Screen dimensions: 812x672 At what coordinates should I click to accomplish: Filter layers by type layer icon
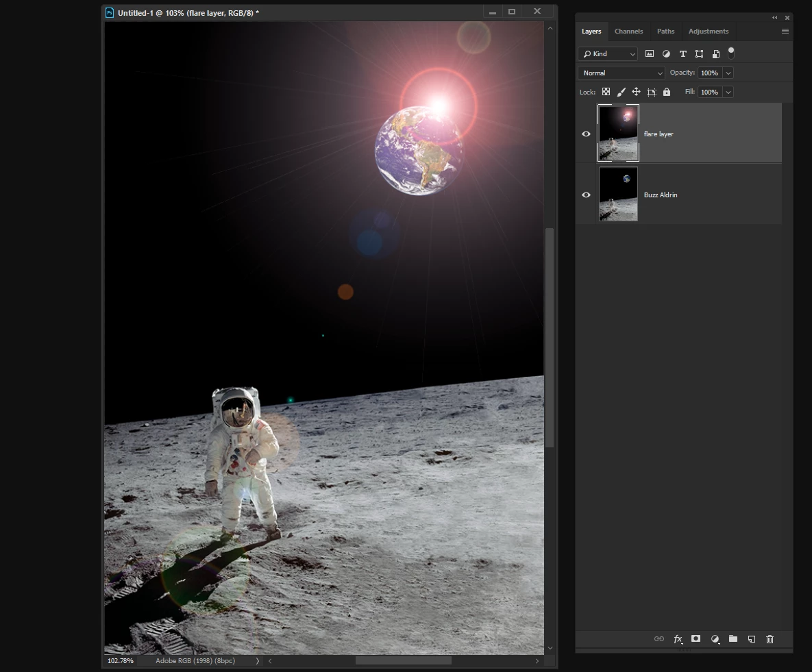682,53
